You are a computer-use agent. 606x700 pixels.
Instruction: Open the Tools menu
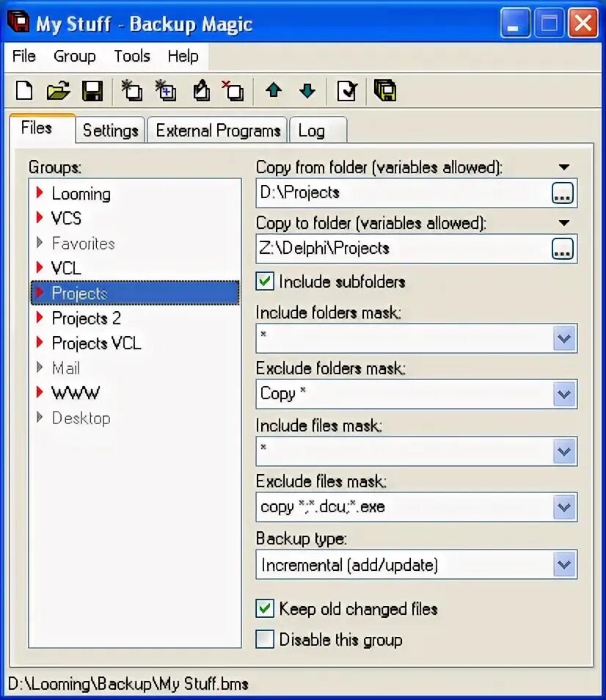132,56
